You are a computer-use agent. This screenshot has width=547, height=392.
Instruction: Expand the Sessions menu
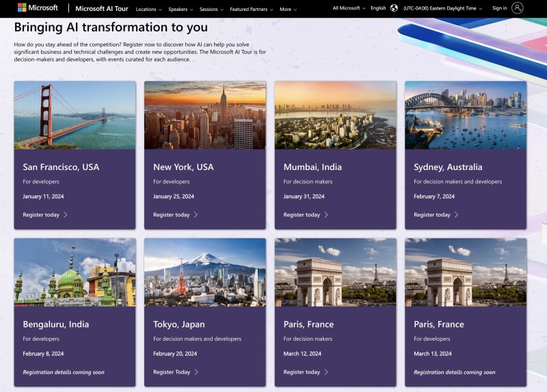pyautogui.click(x=211, y=10)
